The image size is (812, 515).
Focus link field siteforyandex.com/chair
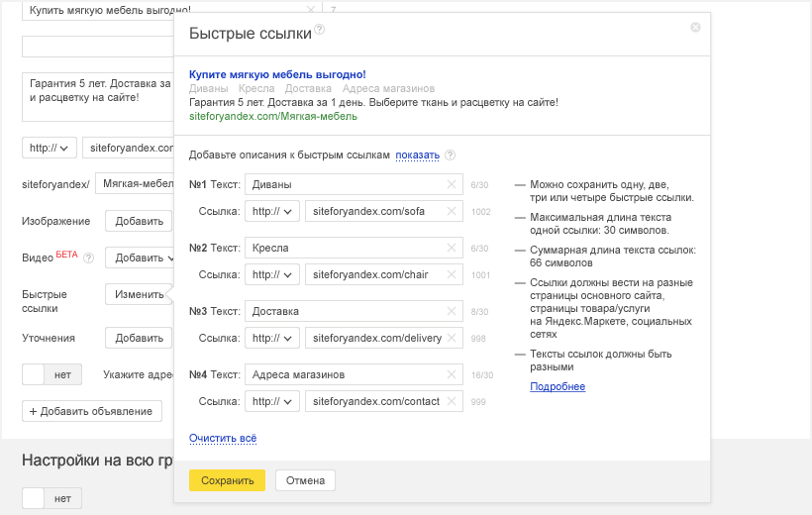pos(384,274)
